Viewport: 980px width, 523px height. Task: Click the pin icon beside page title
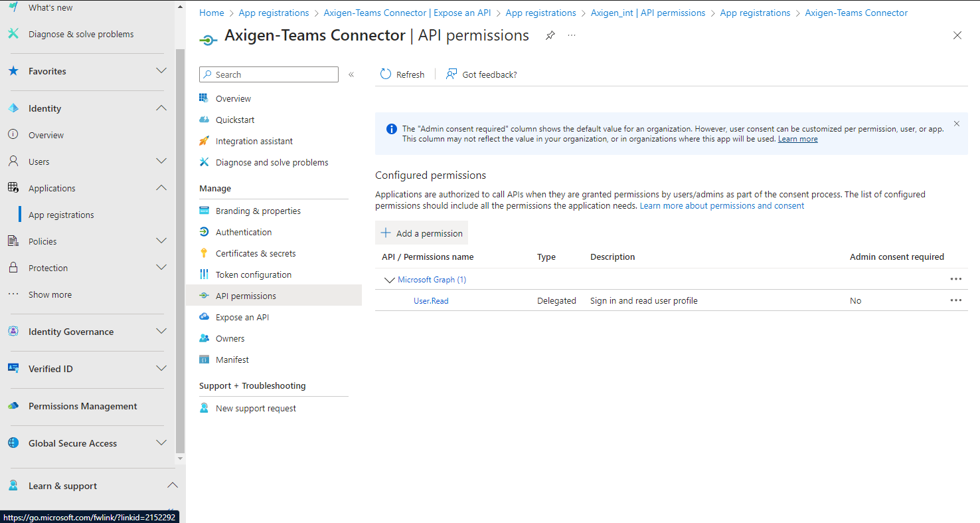(x=550, y=36)
